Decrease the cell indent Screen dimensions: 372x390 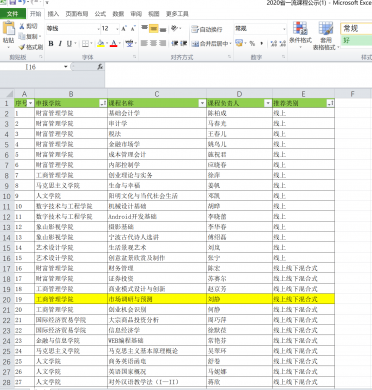[175, 43]
